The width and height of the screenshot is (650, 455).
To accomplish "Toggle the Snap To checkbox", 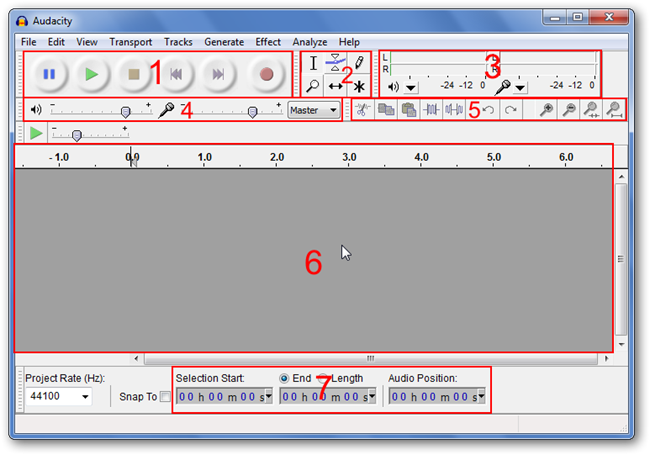I will coord(165,397).
